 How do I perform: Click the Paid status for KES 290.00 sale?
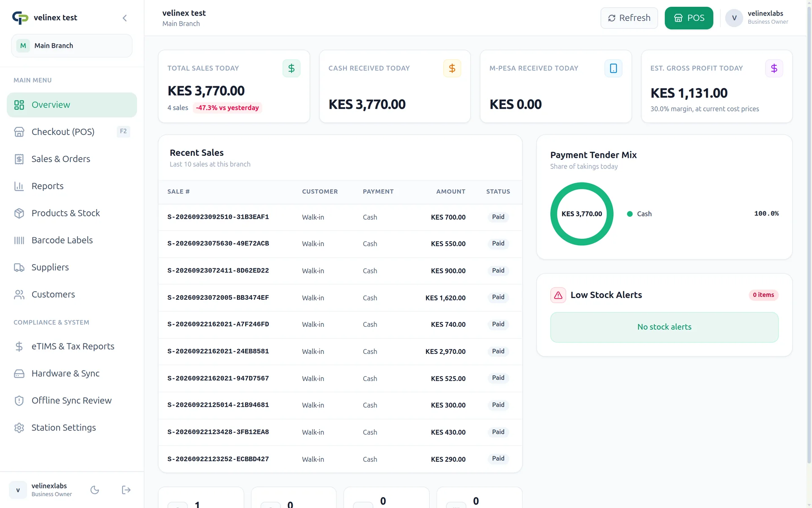(498, 459)
